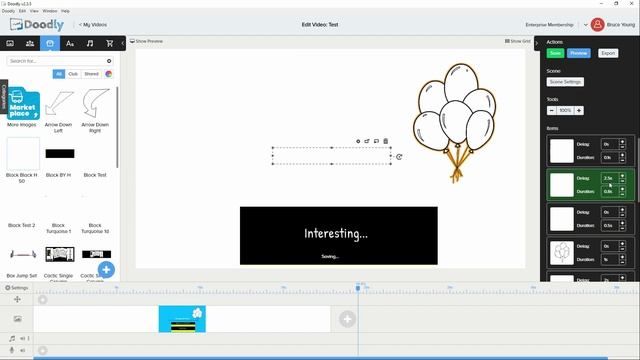Click the voiceover microphone track icon
The width and height of the screenshot is (640, 360).
(12, 350)
